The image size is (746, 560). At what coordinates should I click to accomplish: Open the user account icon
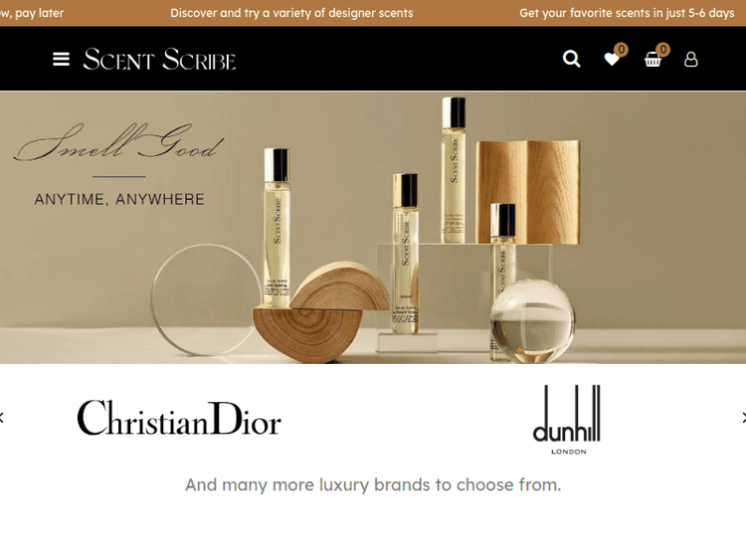click(x=691, y=60)
